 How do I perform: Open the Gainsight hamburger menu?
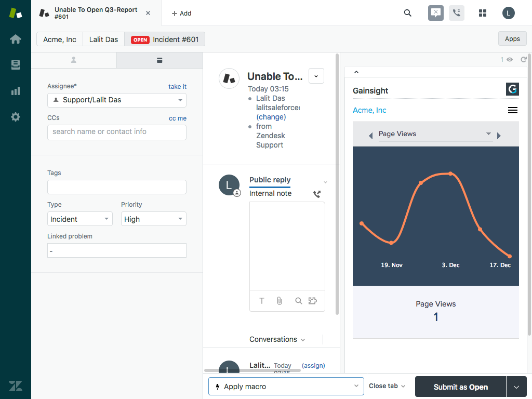click(512, 110)
